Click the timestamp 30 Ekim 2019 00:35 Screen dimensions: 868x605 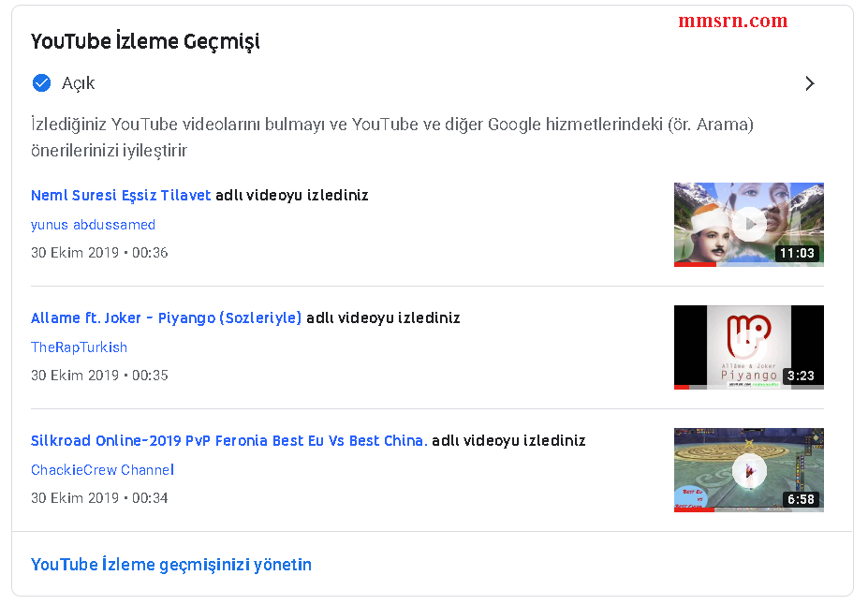[99, 376]
